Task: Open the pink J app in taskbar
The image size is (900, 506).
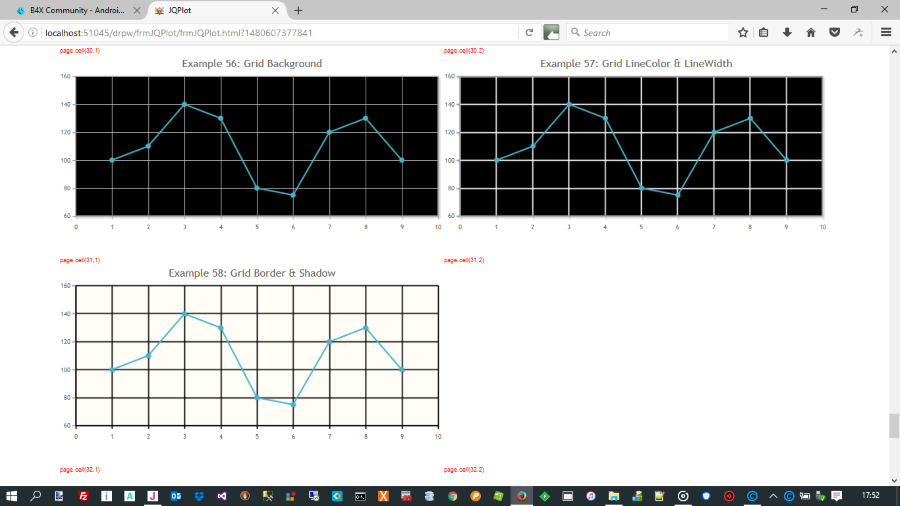Action: coord(152,496)
